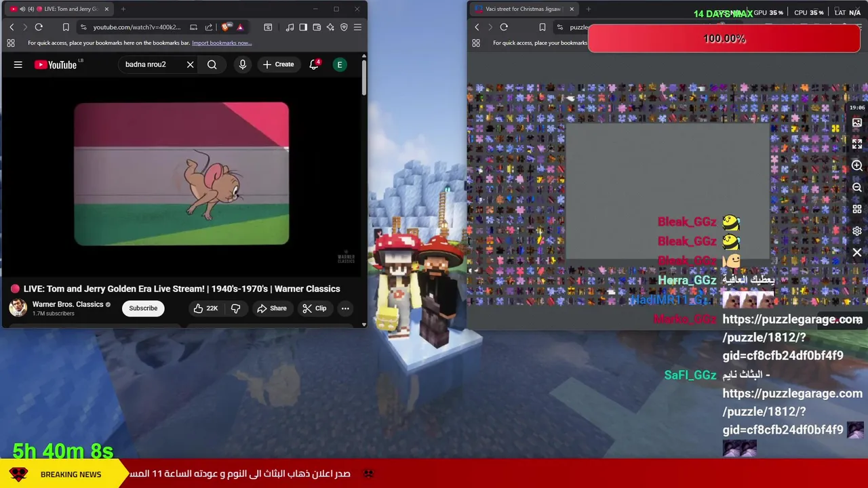Go back in the YouTube browser window

12,27
